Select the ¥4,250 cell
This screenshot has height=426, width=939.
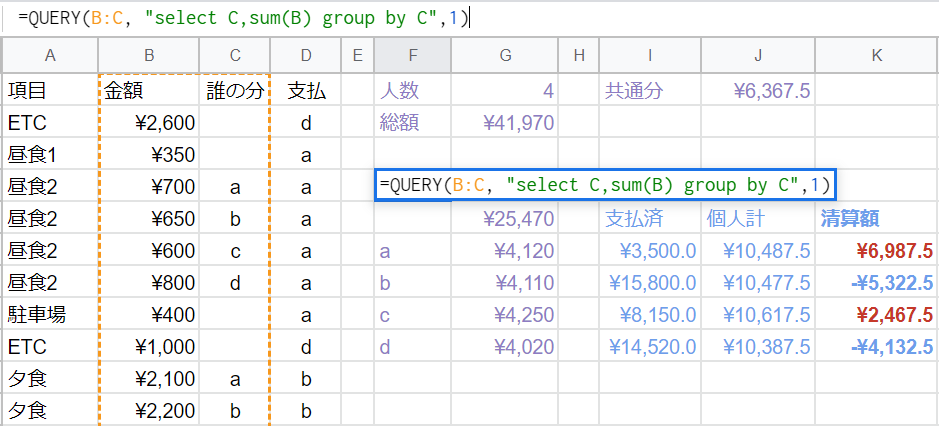click(x=505, y=315)
